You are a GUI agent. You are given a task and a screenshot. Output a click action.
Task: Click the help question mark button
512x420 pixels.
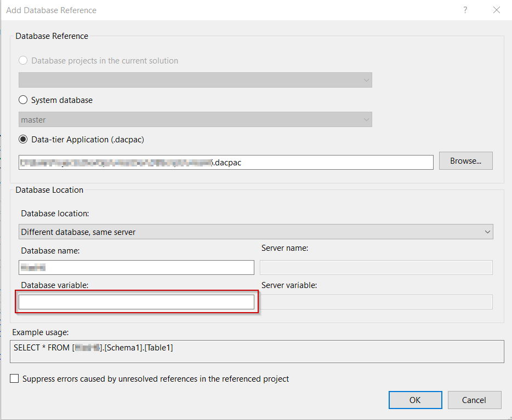465,10
